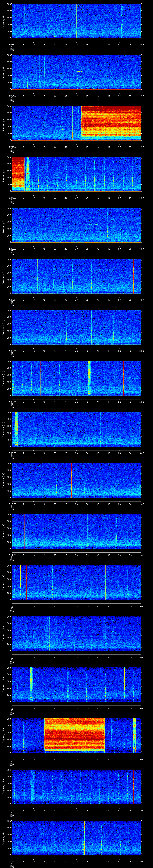Click the red line at 56s in 3:16:00 spectrogram
Screen dimensions: 153x868
click(x=133, y=786)
